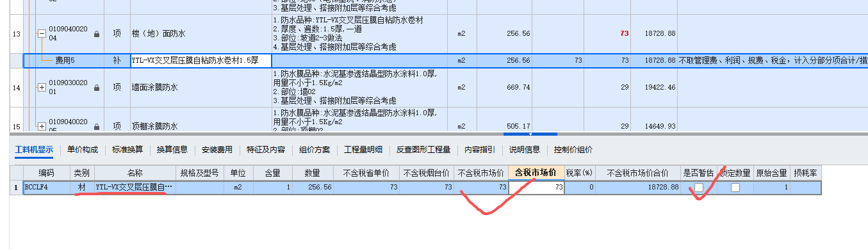Screen dimensions: 868x249
Task: Click the row number 14 header
Action: [16, 87]
